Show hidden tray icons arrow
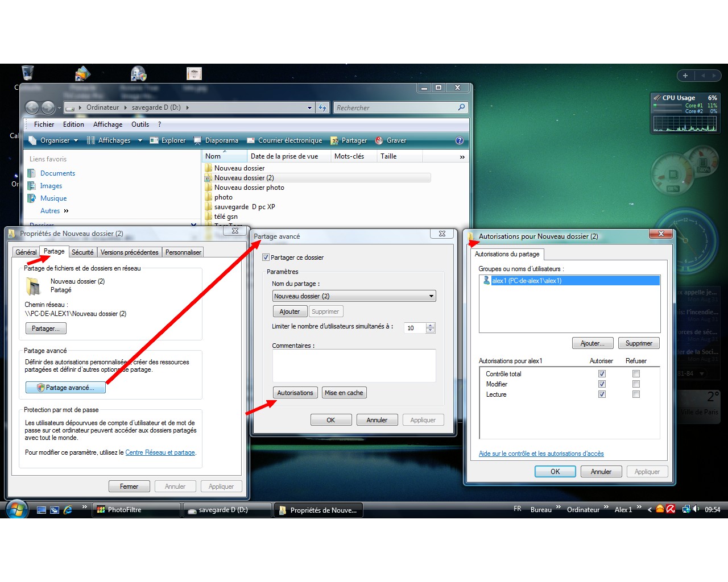The image size is (728, 582). (650, 510)
